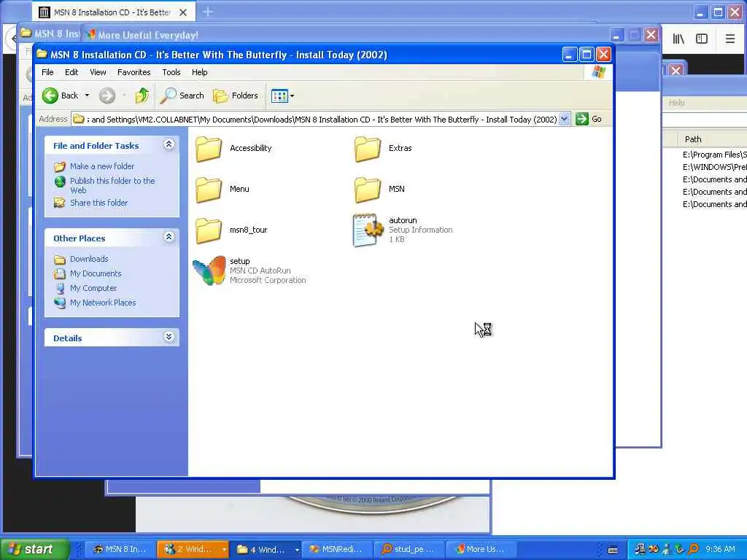This screenshot has width=747, height=560.
Task: Select the autorun Setup Information file icon
Action: click(368, 230)
